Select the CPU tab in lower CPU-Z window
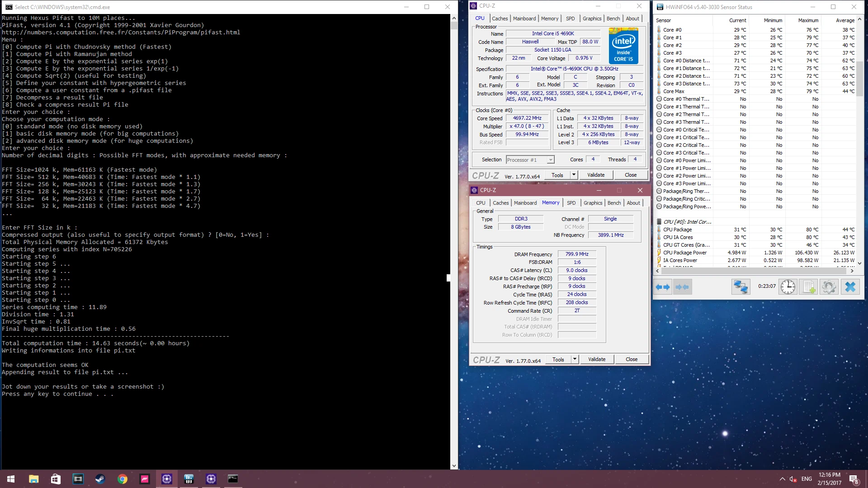The width and height of the screenshot is (868, 488). (x=481, y=203)
